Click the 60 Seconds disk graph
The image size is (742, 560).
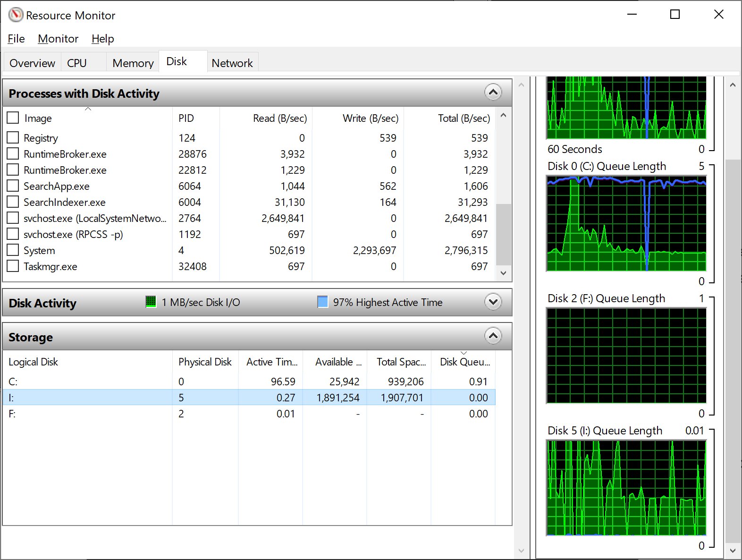pyautogui.click(x=626, y=108)
